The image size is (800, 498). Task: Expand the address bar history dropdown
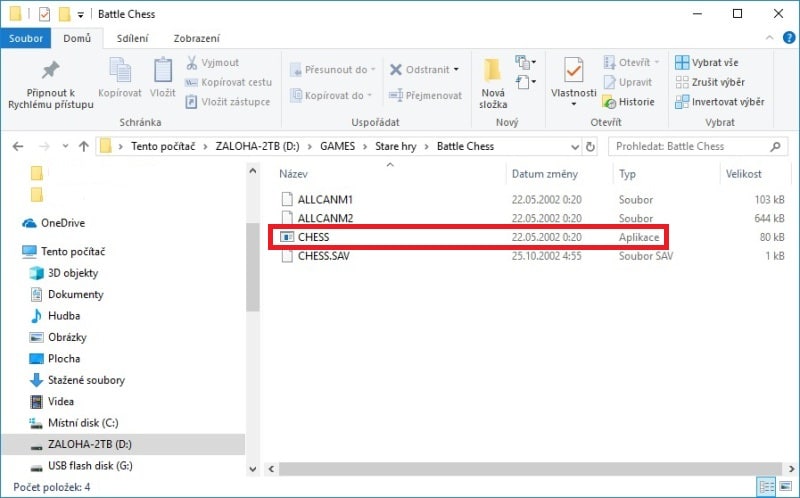pyautogui.click(x=575, y=147)
